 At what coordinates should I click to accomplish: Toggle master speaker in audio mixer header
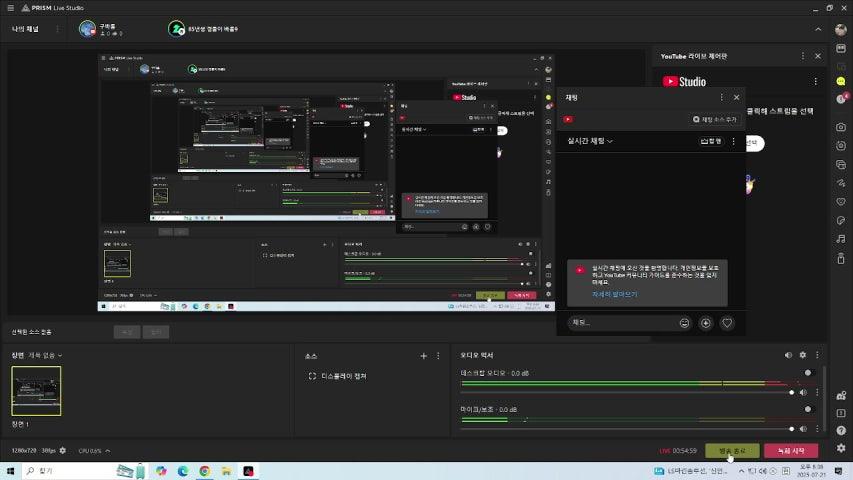coord(788,355)
